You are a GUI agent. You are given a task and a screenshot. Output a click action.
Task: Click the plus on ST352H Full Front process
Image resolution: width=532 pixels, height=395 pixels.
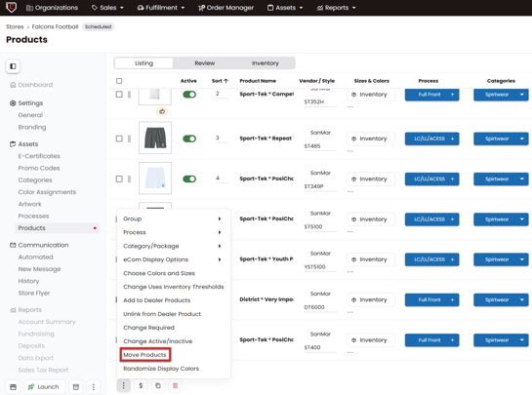tap(452, 95)
